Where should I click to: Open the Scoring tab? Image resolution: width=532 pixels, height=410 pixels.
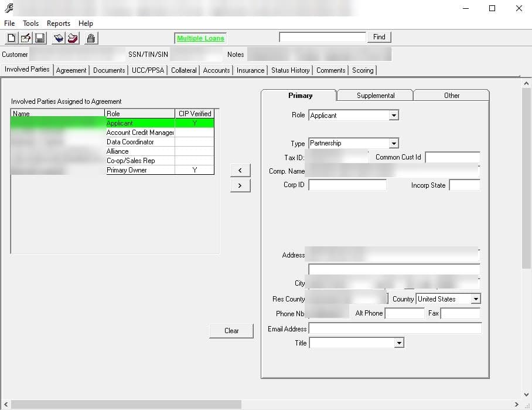click(363, 70)
